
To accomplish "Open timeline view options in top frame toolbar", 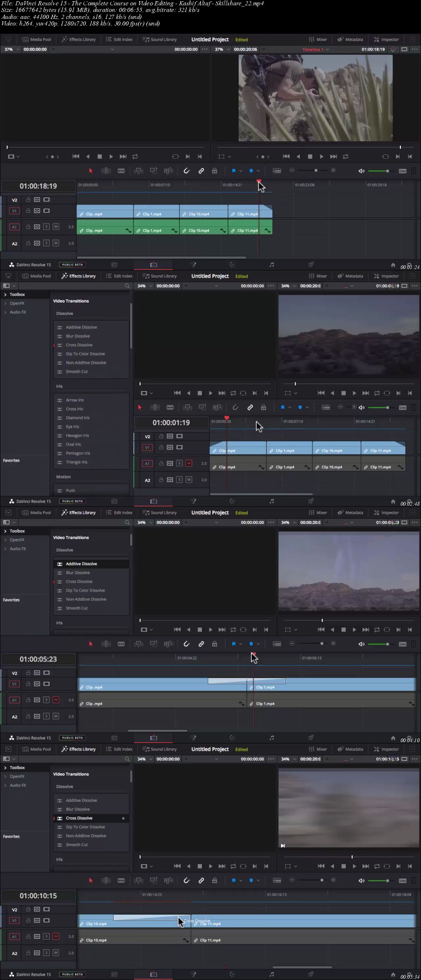I will [277, 171].
